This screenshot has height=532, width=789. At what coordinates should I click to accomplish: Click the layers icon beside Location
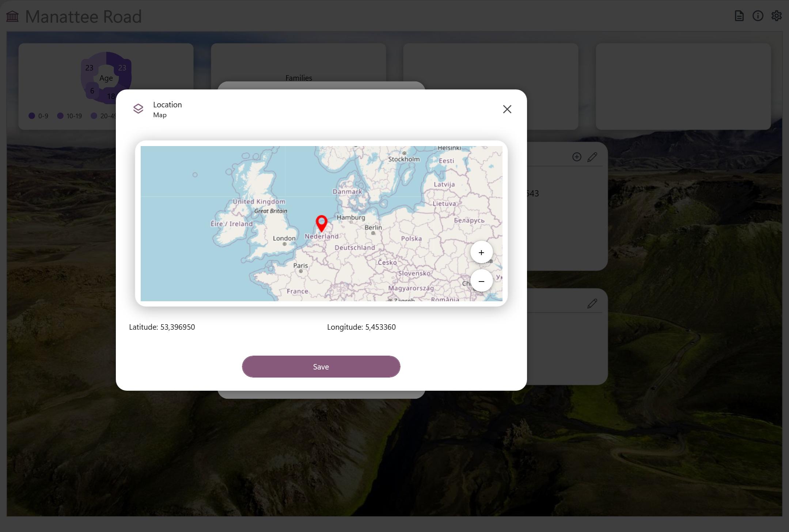point(138,109)
